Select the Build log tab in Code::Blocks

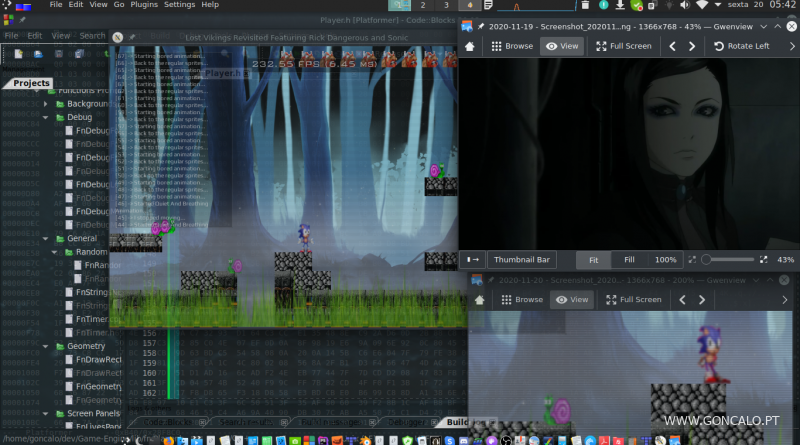(x=465, y=422)
